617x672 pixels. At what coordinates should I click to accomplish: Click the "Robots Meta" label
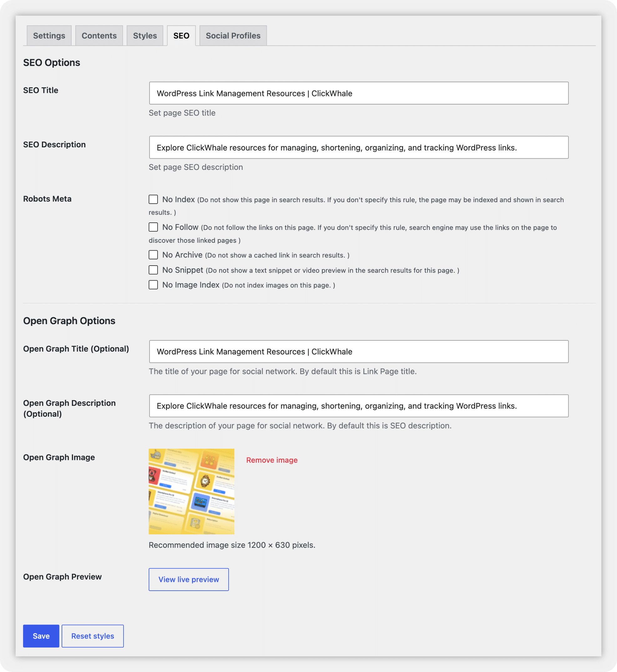point(47,199)
